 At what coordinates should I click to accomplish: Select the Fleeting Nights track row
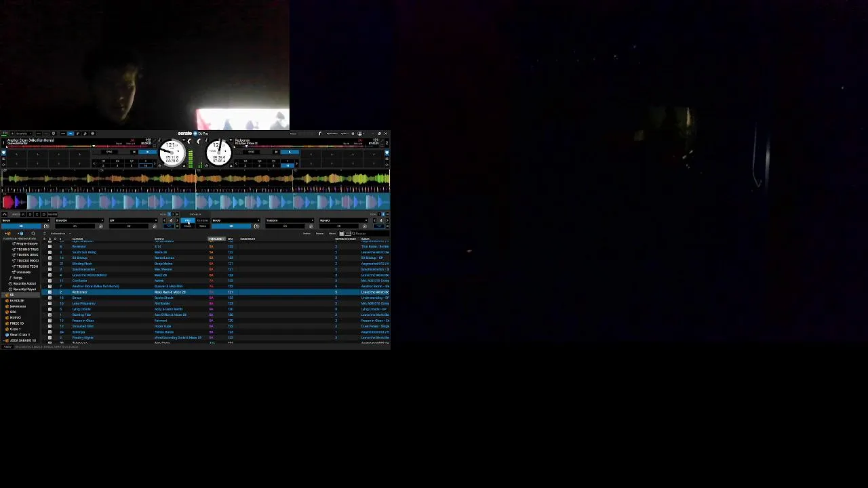pos(216,338)
